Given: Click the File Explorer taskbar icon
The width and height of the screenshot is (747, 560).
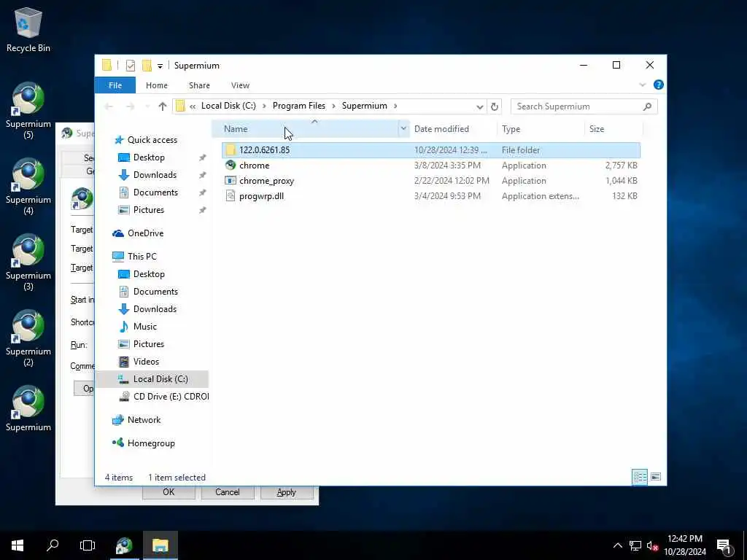Looking at the screenshot, I should pos(160,545).
